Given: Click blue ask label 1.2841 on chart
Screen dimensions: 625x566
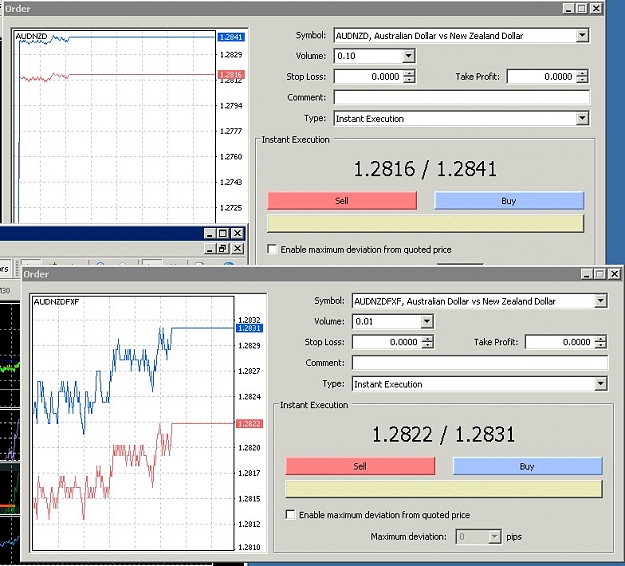Looking at the screenshot, I should [231, 37].
